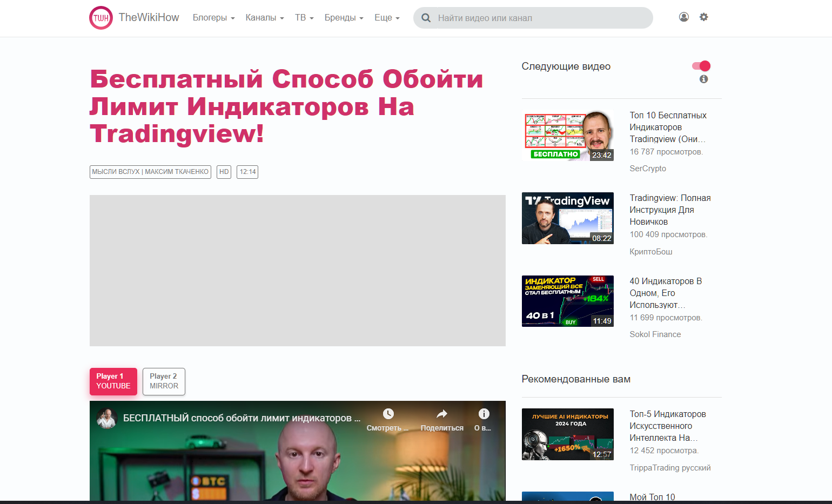Open the Tradingview beginners guide thumbnail
Image resolution: width=832 pixels, height=504 pixels.
567,218
